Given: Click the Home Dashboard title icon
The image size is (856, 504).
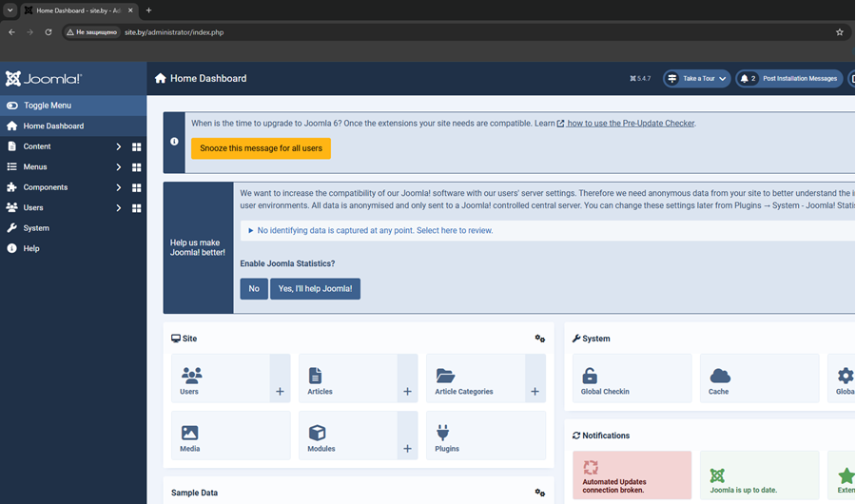Looking at the screenshot, I should pos(161,79).
